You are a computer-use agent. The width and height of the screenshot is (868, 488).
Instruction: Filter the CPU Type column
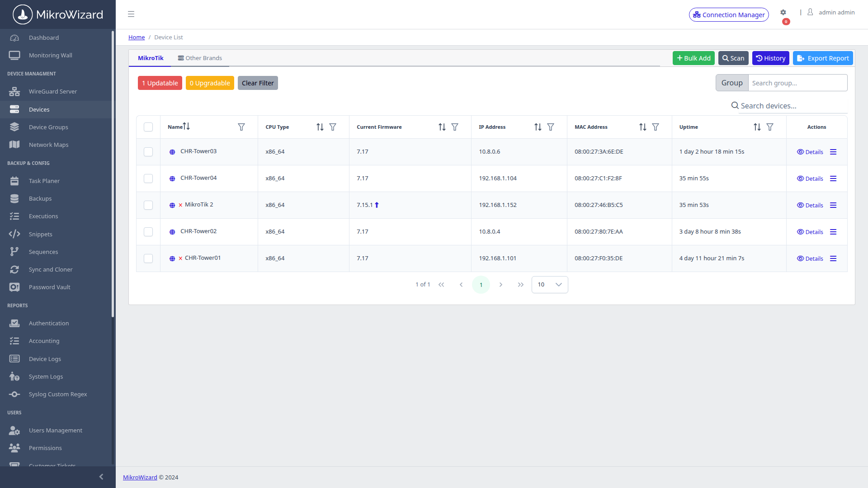click(333, 127)
